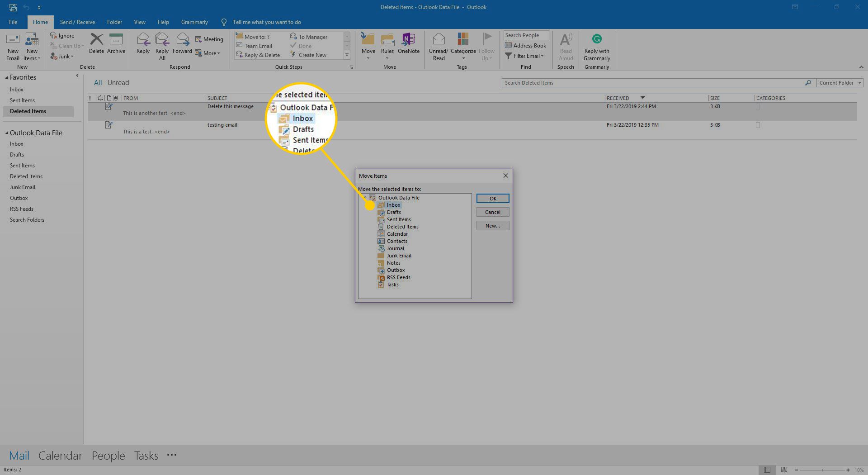Select Calendar in Move Items folder list
868x475 pixels.
coord(397,234)
